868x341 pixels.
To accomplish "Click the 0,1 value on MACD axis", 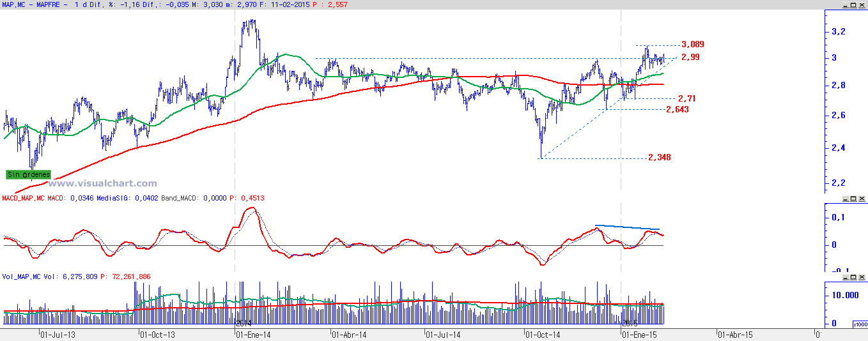I will (839, 218).
